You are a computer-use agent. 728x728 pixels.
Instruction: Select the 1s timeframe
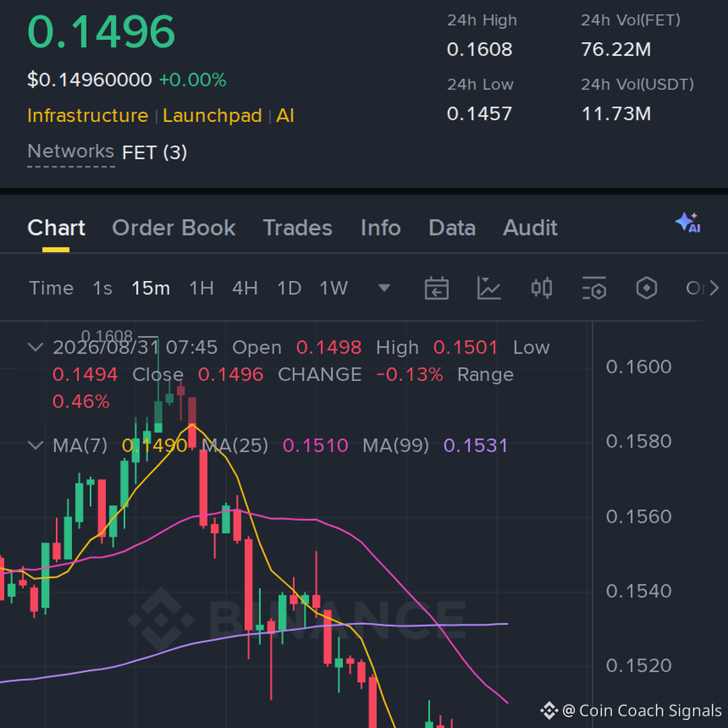102,289
